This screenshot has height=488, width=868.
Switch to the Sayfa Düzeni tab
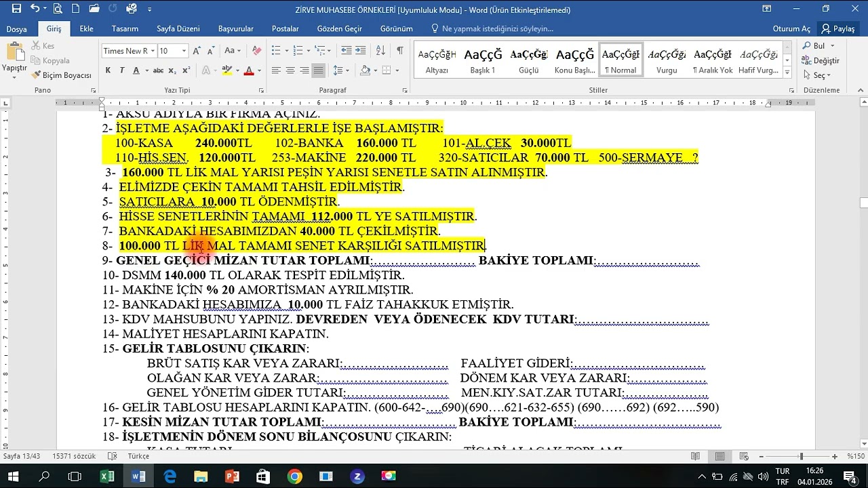pos(178,28)
